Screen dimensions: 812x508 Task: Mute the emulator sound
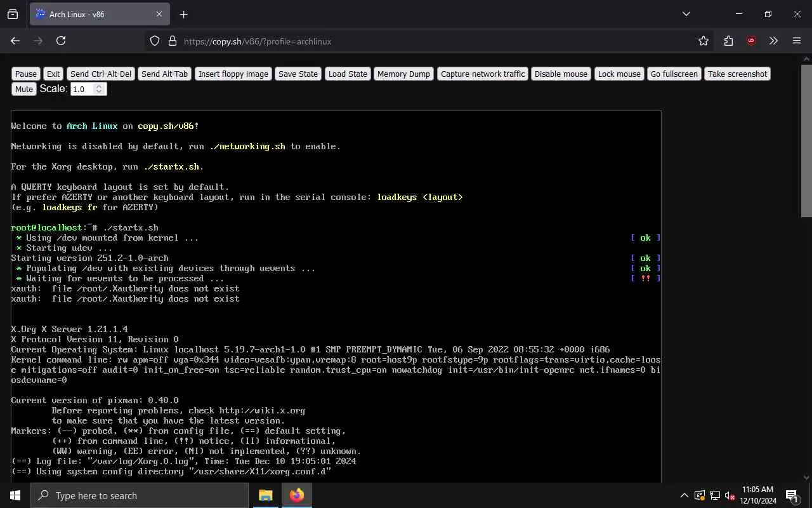click(x=24, y=89)
